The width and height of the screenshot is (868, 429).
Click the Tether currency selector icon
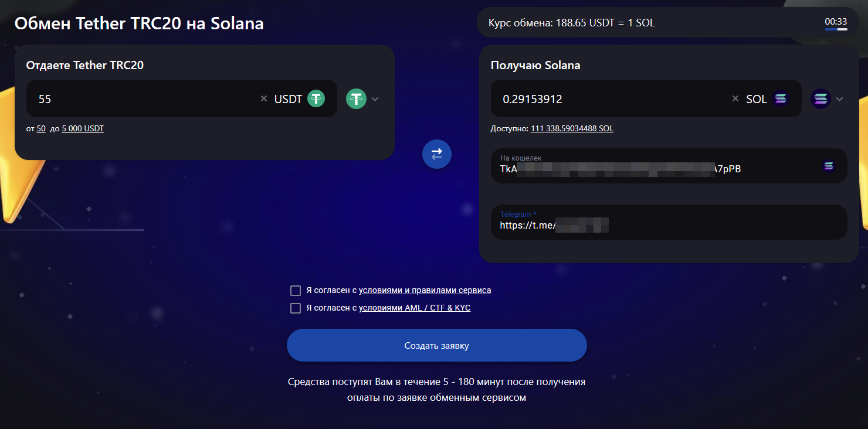coord(356,98)
